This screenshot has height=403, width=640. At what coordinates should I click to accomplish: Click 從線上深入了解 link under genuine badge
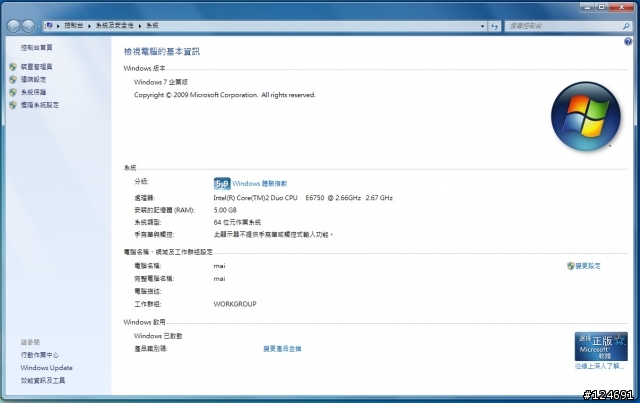599,366
